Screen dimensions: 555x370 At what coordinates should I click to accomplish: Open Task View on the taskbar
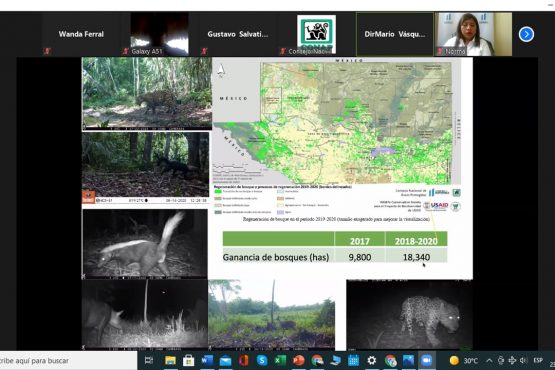point(149,360)
